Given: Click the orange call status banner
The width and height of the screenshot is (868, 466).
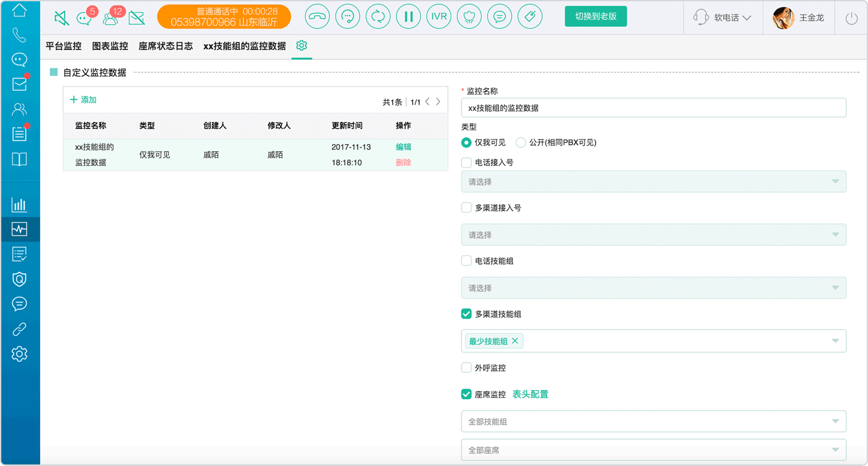Looking at the screenshot, I should pyautogui.click(x=224, y=17).
